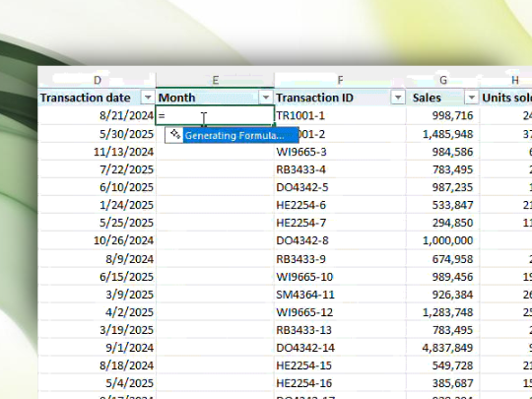Select sales value 1,000,000
The height and width of the screenshot is (399, 532).
click(442, 240)
